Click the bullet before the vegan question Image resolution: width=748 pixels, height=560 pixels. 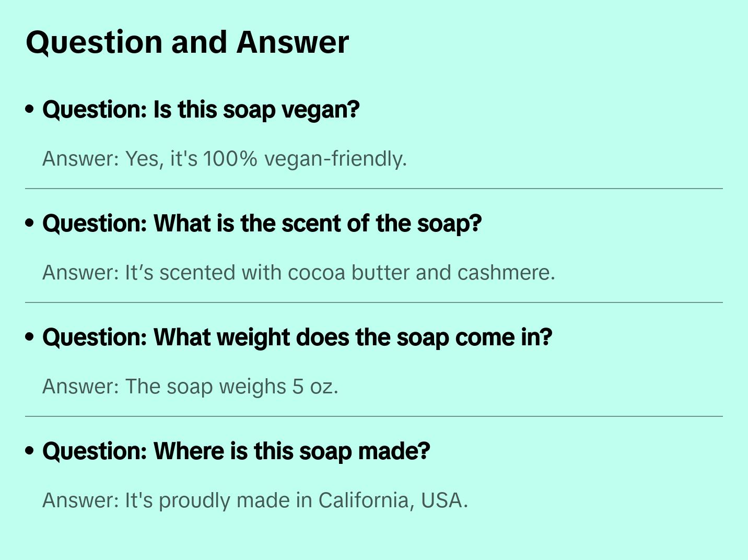30,109
